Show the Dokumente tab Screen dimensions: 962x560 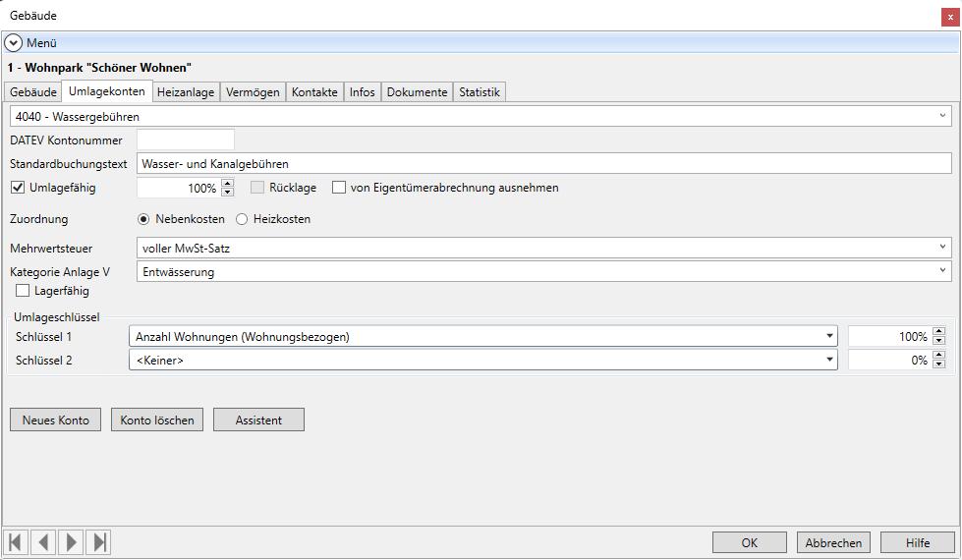[418, 92]
